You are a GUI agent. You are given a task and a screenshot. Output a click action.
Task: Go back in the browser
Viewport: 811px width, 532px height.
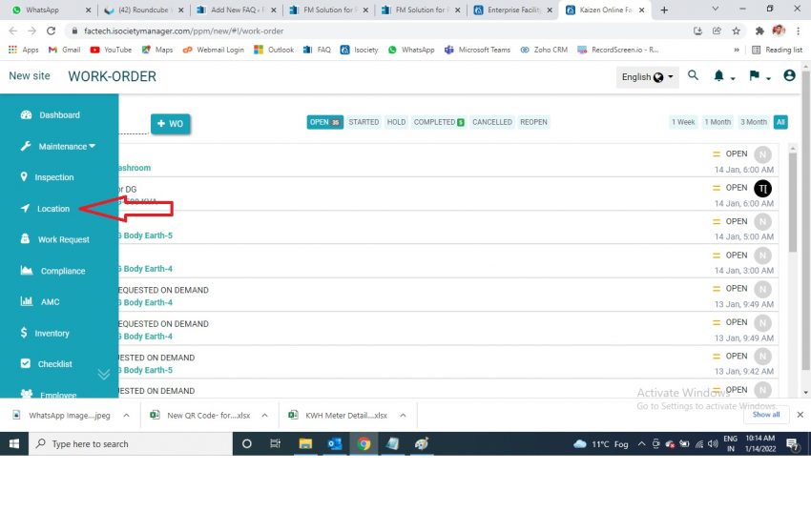coord(13,31)
